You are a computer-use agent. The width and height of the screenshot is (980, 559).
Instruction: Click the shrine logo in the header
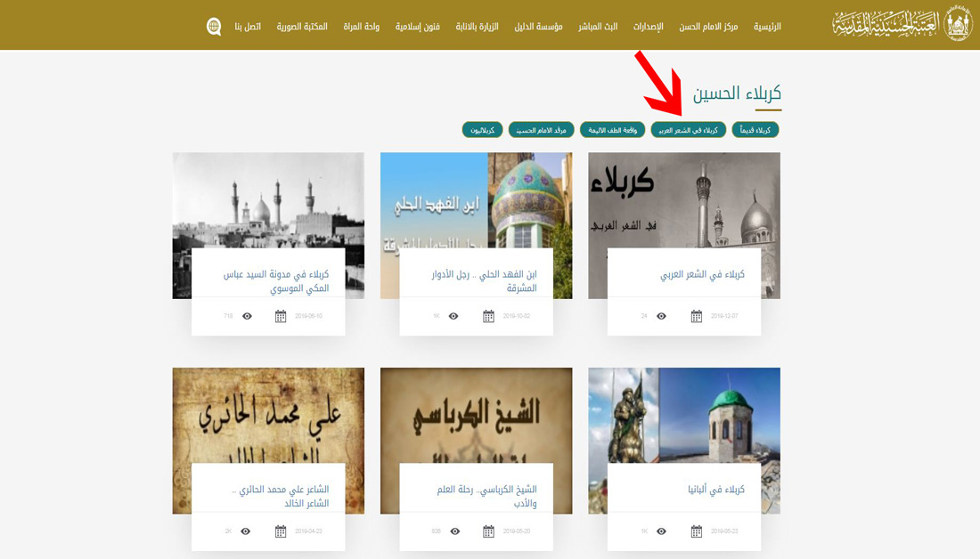point(902,25)
